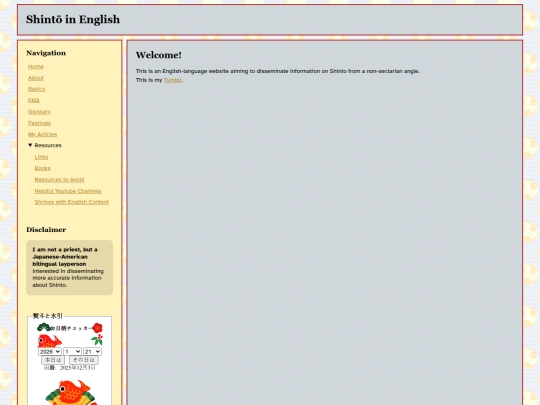Click the その日は button

[x=84, y=360]
